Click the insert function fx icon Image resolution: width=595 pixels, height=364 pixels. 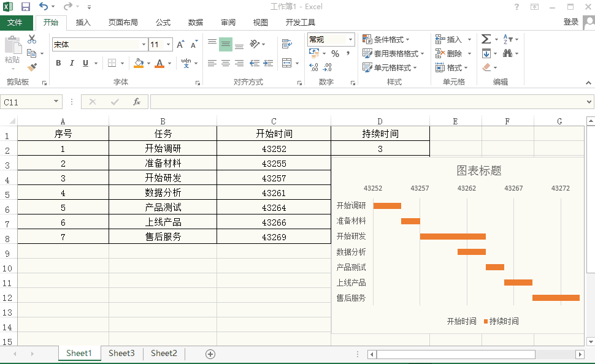pos(137,102)
